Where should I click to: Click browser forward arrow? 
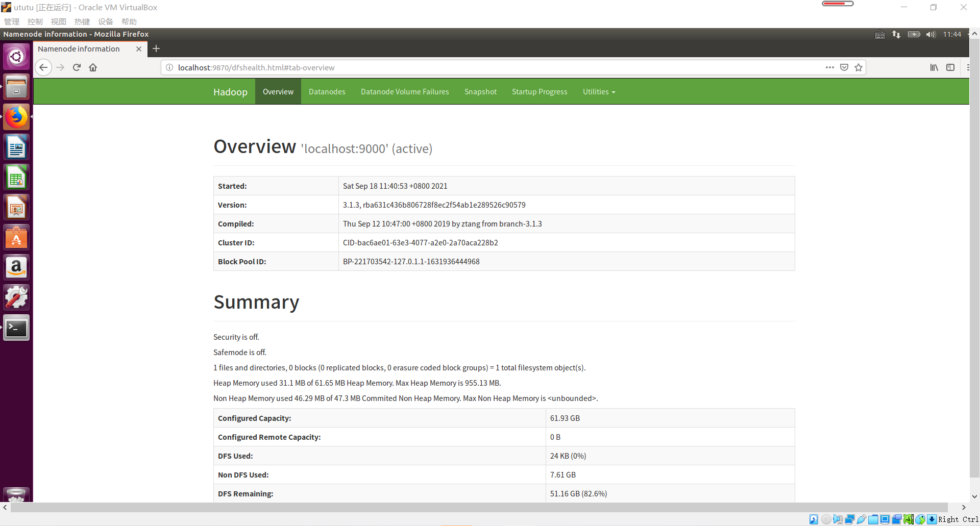(x=60, y=67)
